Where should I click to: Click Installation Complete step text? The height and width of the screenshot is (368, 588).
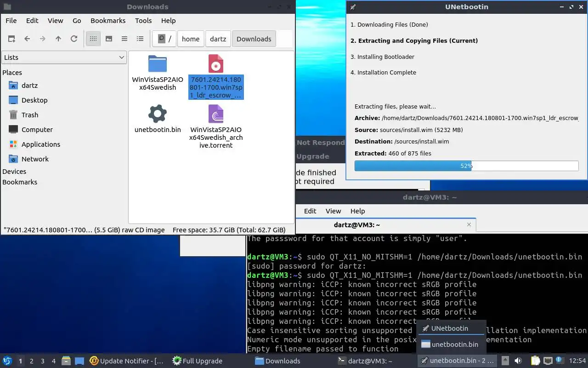(x=383, y=73)
